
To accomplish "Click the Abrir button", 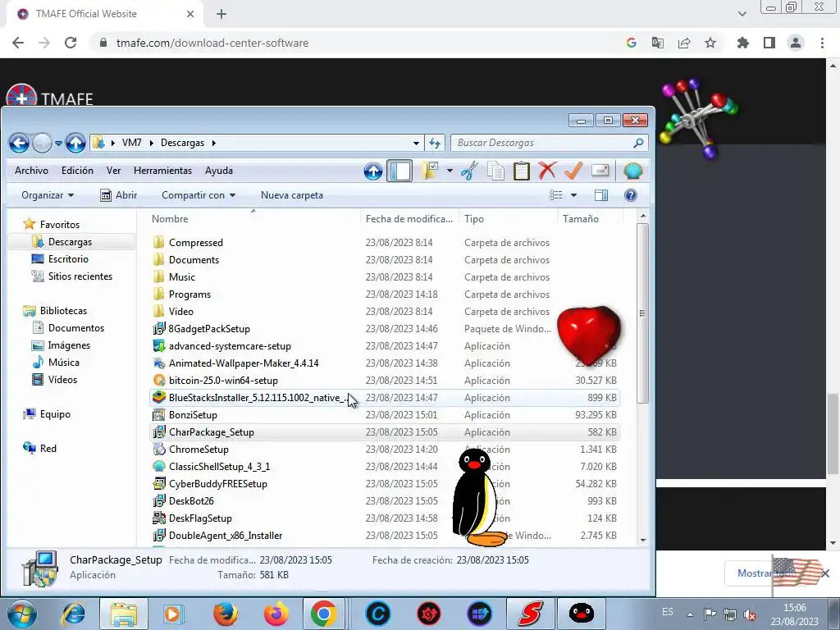I will pos(119,195).
